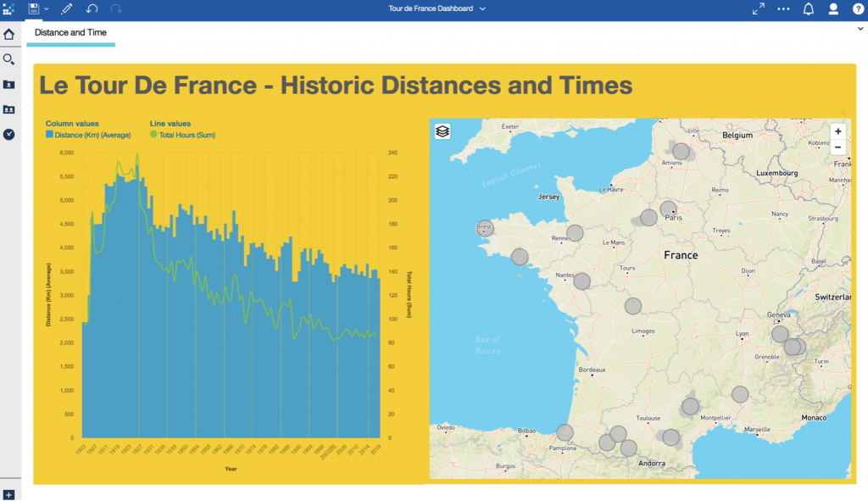The width and height of the screenshot is (868, 501).
Task: Open the IBM Cognos app switcher icon
Action: [x=8, y=8]
